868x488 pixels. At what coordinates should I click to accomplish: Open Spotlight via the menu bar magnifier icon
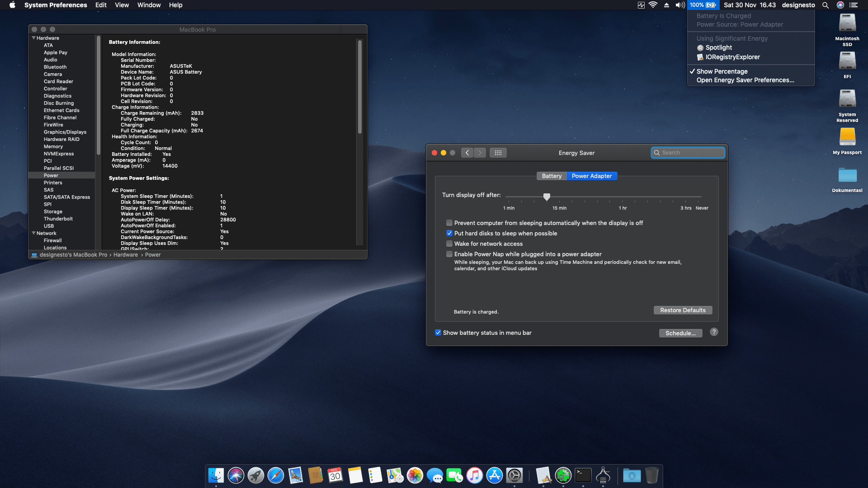pos(826,5)
